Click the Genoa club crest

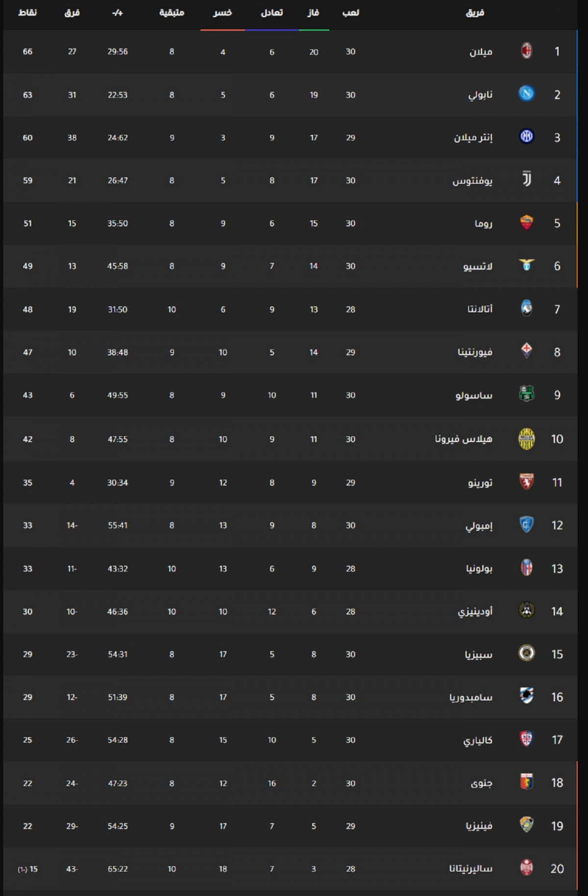(x=526, y=782)
